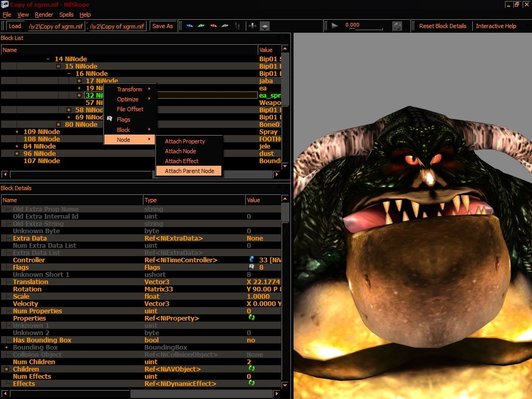Screen dimensions: 532x399
Task: Expand the Children row in Block Details
Action: [6, 369]
